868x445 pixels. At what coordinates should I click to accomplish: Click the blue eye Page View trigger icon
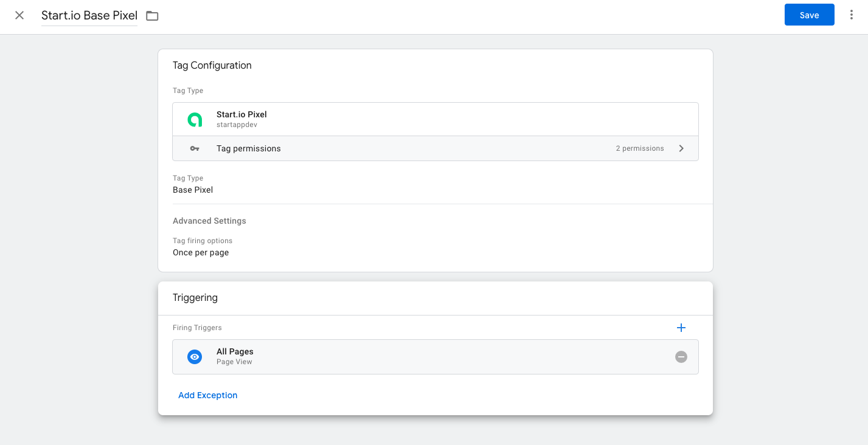195,357
